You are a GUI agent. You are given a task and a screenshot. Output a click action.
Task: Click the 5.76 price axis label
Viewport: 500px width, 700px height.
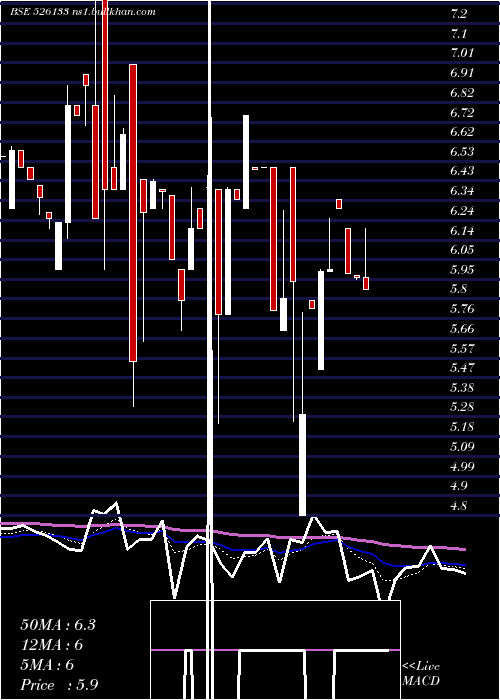(x=462, y=308)
